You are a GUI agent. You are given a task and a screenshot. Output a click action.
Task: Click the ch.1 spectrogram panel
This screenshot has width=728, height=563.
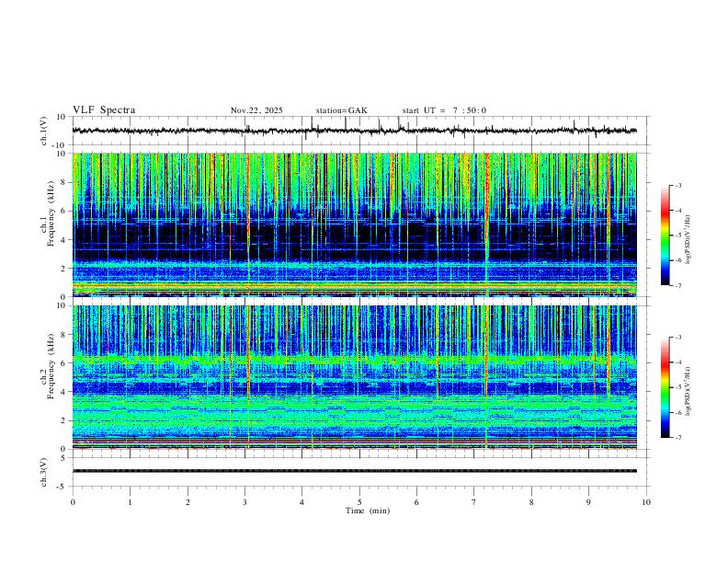click(355, 224)
